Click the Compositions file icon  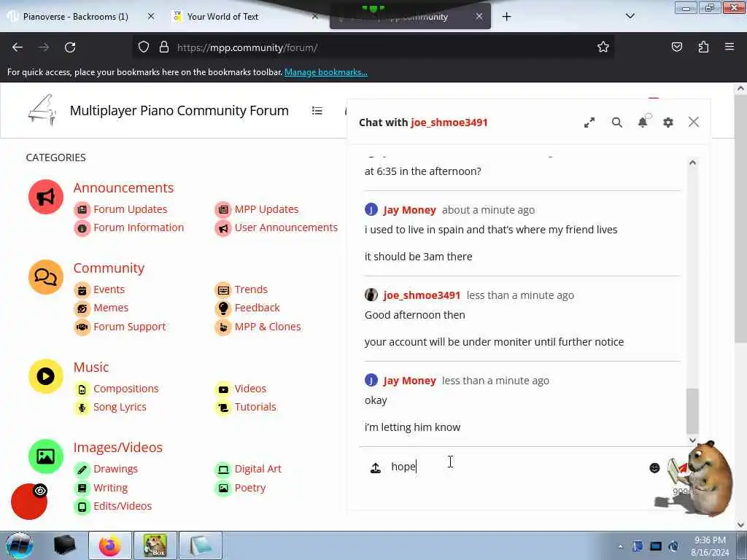click(82, 389)
